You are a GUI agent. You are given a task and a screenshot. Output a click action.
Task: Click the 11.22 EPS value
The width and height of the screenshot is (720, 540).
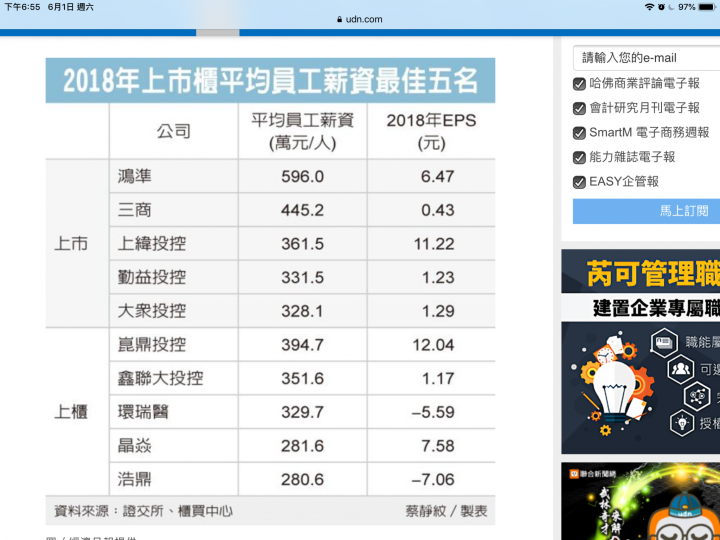tap(434, 244)
